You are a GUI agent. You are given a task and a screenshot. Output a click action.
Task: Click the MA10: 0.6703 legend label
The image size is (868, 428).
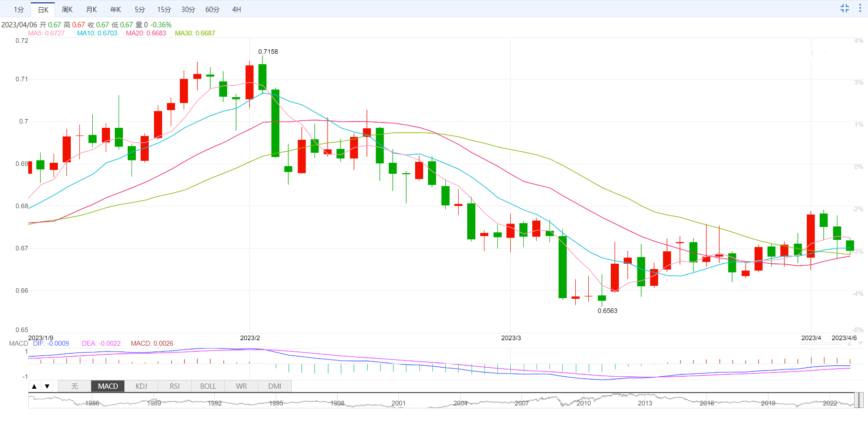[x=97, y=33]
